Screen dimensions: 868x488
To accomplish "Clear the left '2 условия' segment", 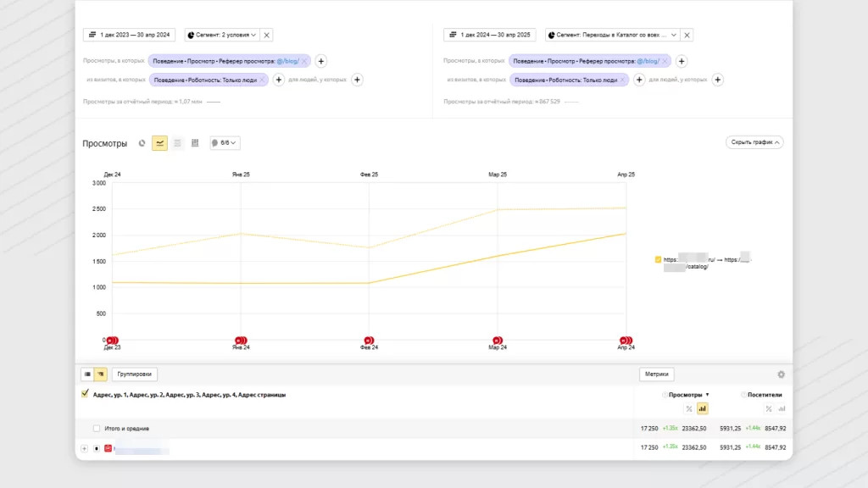I will coord(267,35).
